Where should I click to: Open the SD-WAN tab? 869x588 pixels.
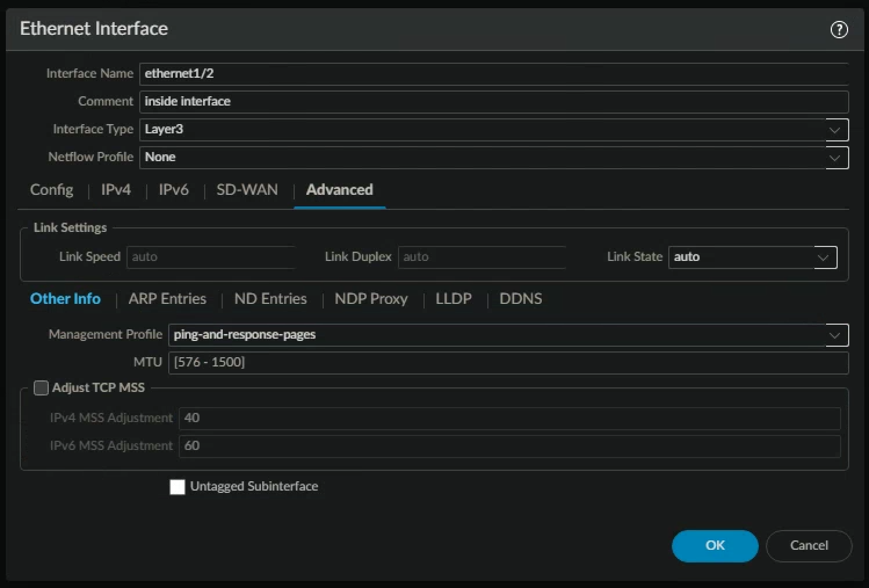(247, 190)
